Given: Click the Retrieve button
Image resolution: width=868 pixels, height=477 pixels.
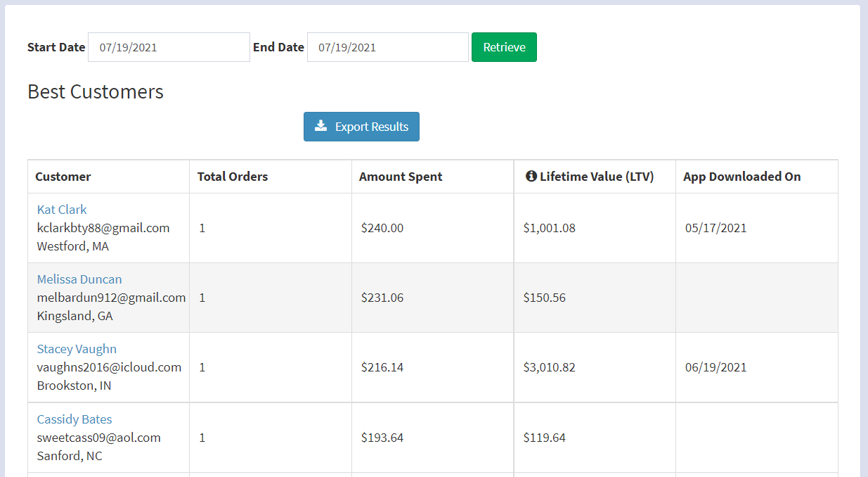Looking at the screenshot, I should click(x=504, y=47).
